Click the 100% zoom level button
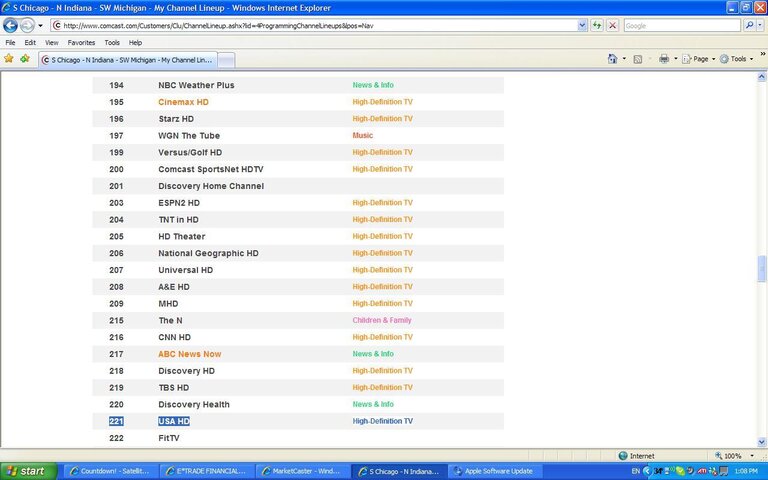 [728, 456]
